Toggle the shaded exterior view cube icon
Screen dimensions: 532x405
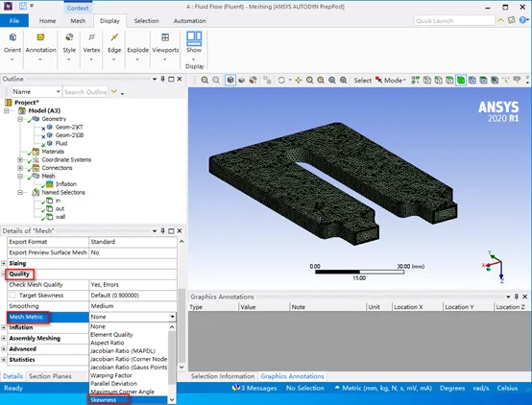[230, 80]
